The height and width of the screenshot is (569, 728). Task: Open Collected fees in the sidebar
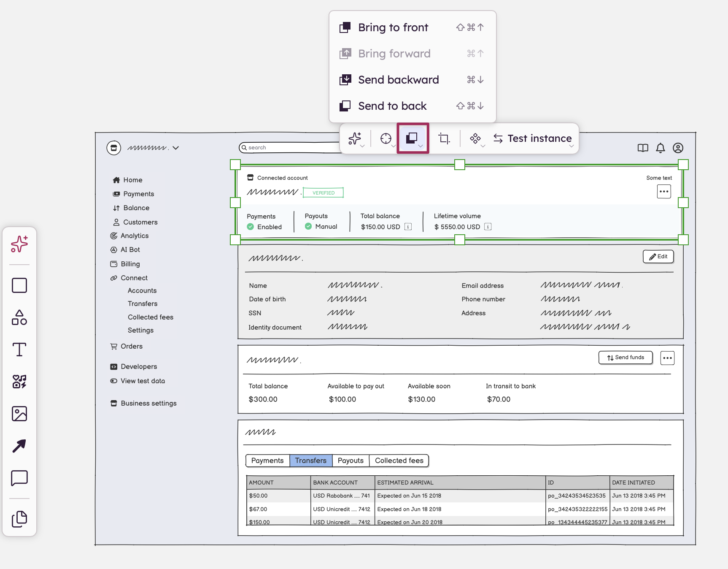coord(151,317)
